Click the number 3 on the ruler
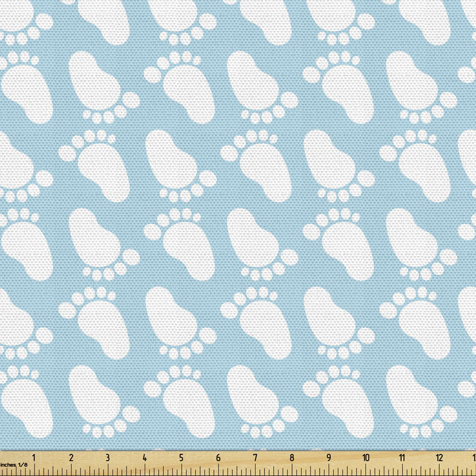Image resolution: width=476 pixels, height=476 pixels. click(108, 458)
